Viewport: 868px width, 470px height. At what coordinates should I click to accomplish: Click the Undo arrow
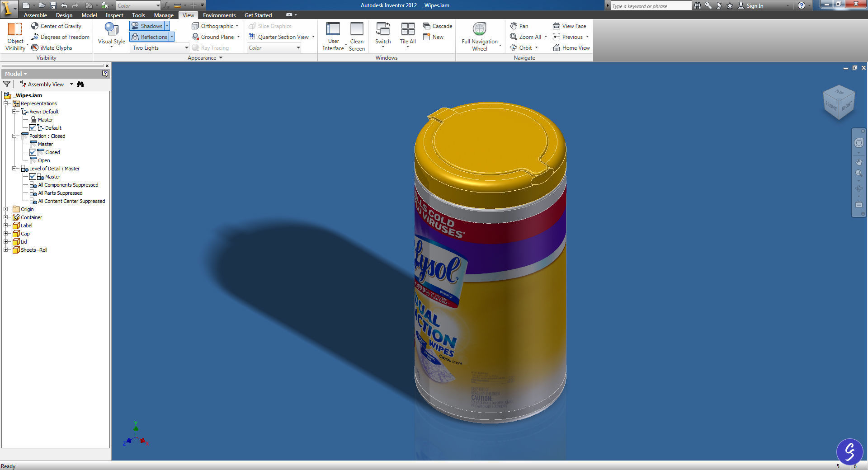pos(64,5)
